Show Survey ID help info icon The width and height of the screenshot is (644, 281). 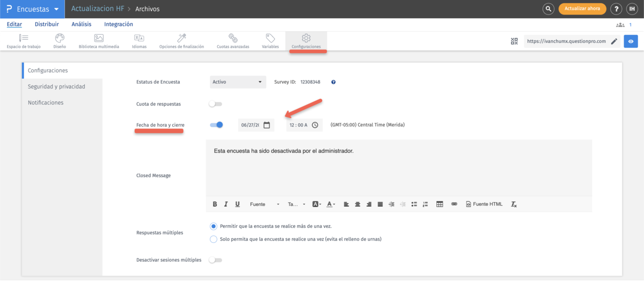pos(333,82)
